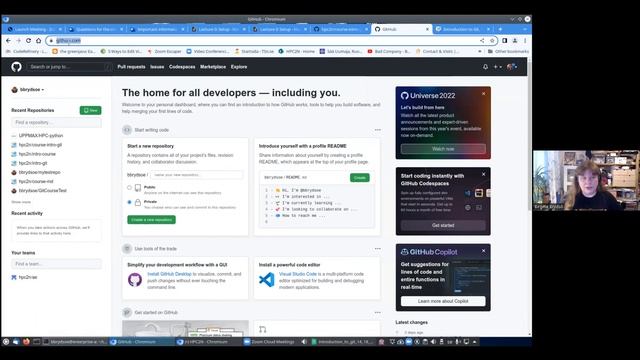Focus the Find a repository field
The width and height of the screenshot is (640, 360).
[x=56, y=122]
